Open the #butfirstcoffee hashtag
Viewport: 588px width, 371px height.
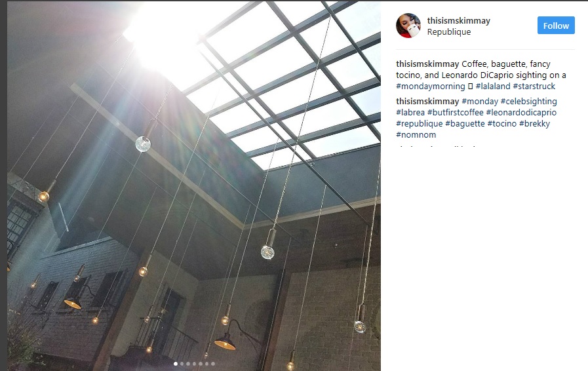pos(455,113)
